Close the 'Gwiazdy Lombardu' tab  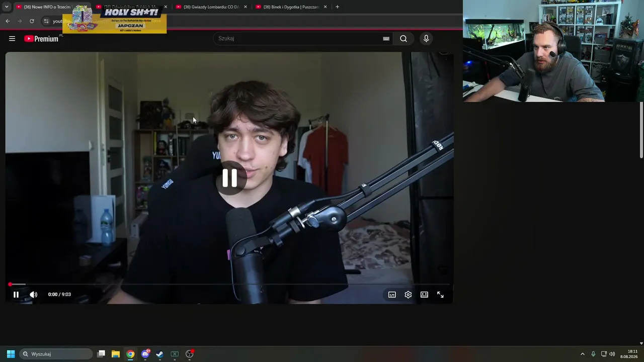click(x=246, y=7)
